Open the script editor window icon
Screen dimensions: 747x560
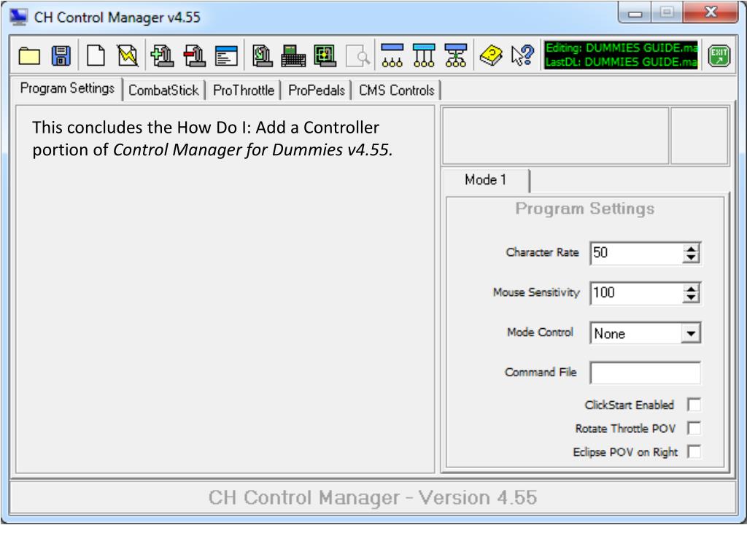point(226,55)
